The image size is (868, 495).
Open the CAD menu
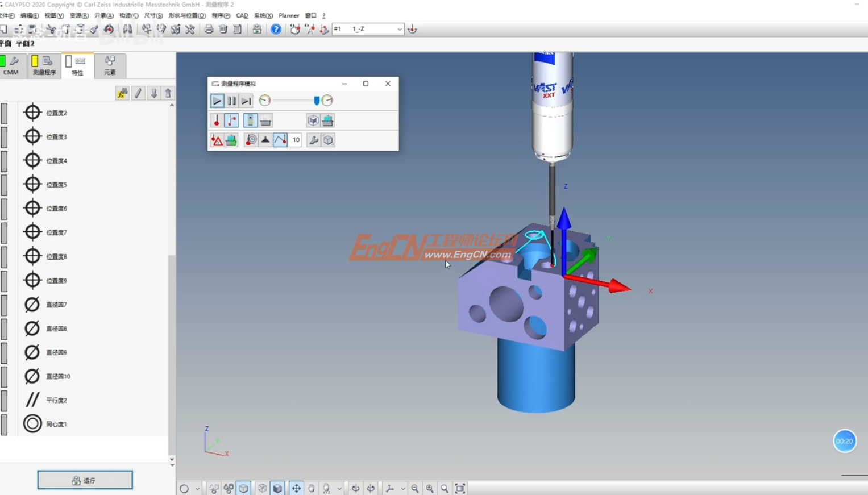[x=242, y=15]
